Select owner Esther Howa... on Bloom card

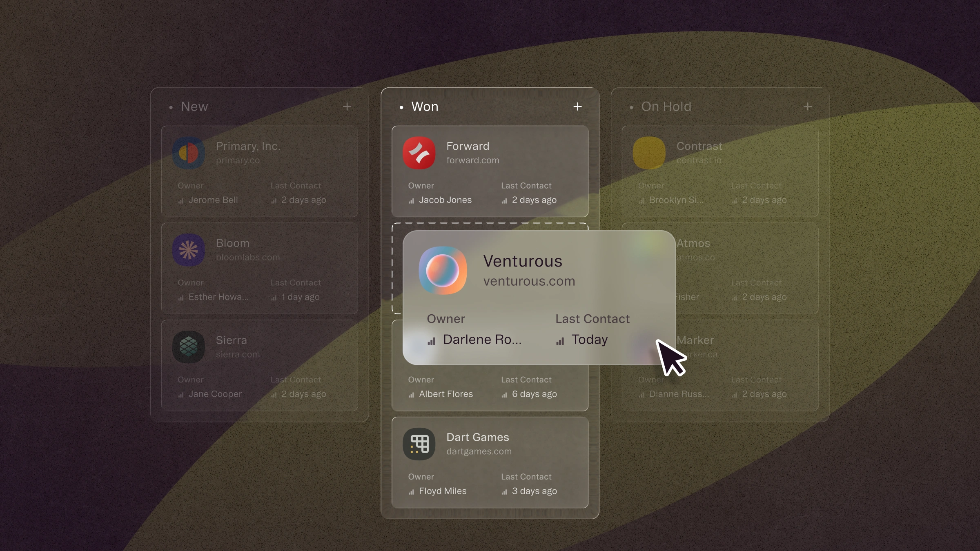point(218,297)
